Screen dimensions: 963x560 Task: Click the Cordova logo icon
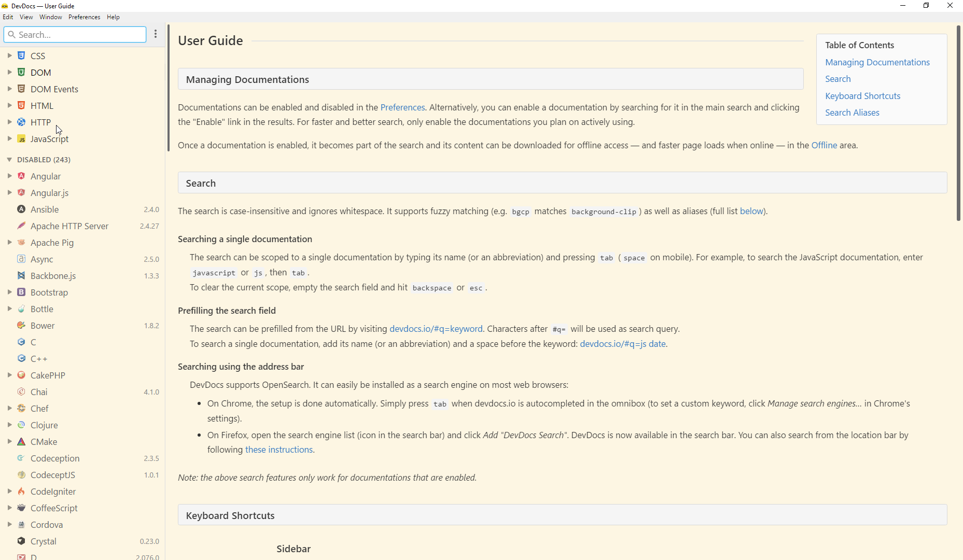coord(21,524)
